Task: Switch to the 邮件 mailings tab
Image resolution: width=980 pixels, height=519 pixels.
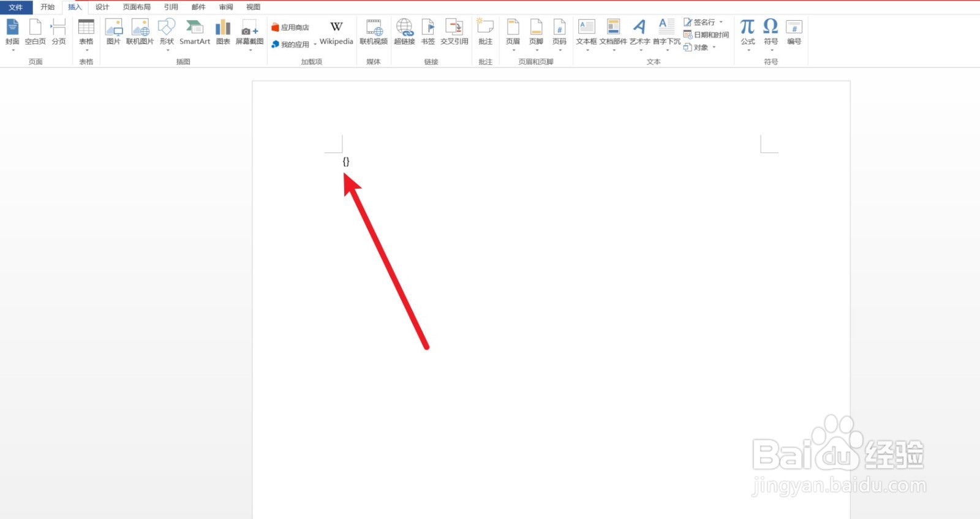Action: [198, 7]
